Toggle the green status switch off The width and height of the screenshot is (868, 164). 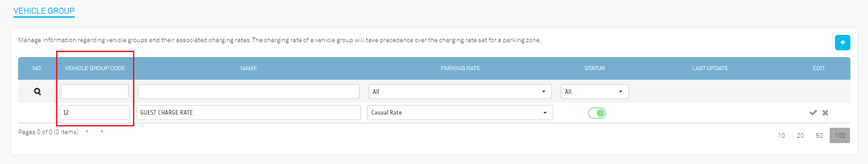[597, 113]
